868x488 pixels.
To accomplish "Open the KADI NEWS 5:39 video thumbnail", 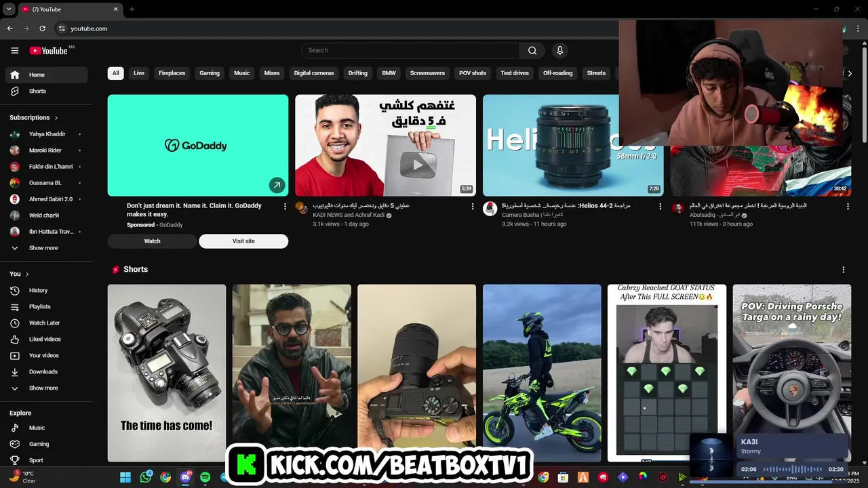I will tap(385, 145).
